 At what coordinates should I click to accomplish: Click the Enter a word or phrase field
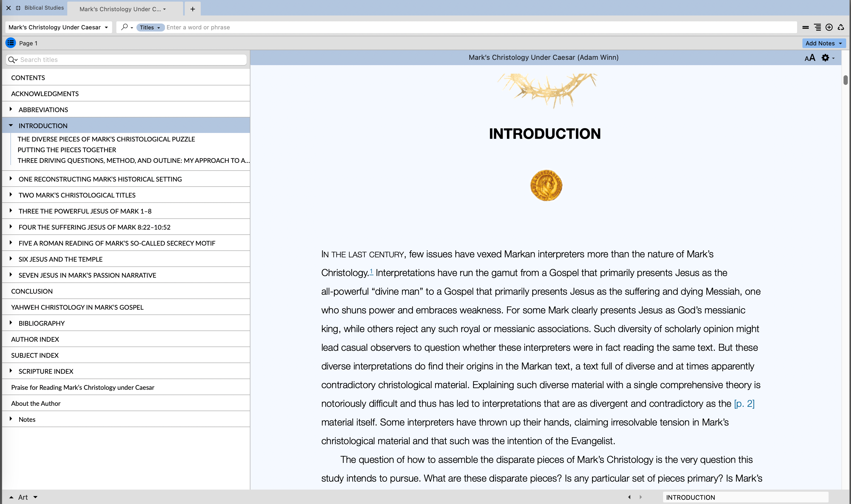tap(480, 27)
